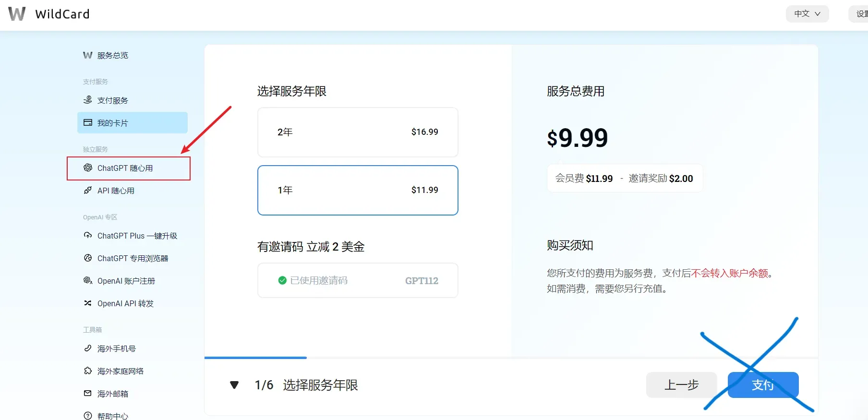
Task: Click the 邀请奖励 $2.00 text
Action: 661,179
